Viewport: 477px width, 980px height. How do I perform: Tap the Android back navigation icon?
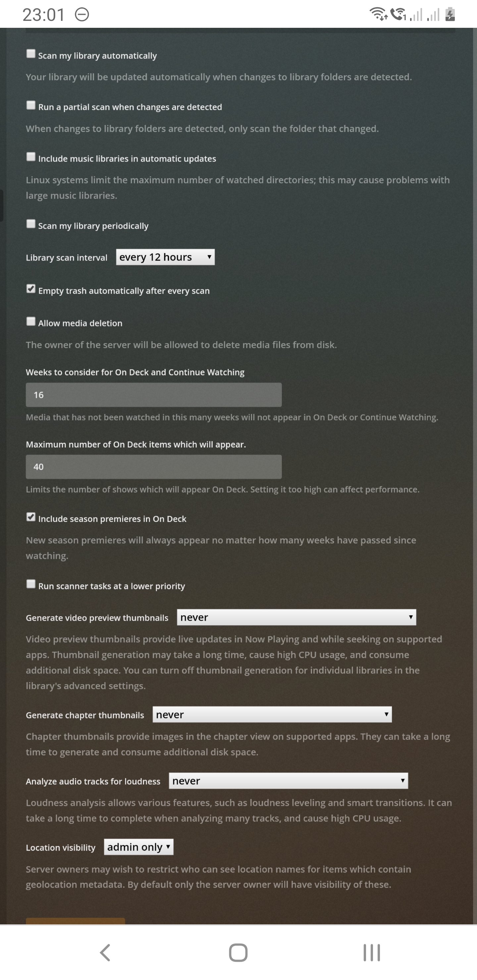[105, 953]
